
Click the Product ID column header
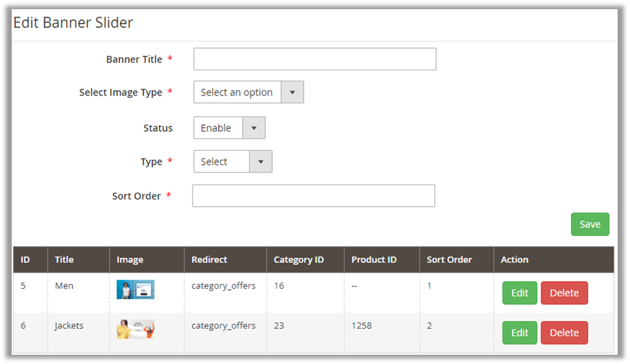click(374, 260)
